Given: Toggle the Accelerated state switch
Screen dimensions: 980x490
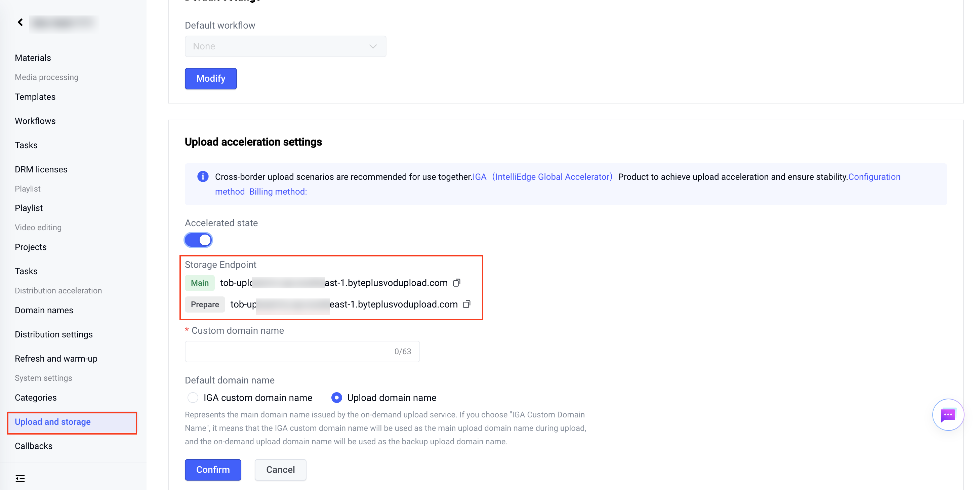Looking at the screenshot, I should pos(198,240).
